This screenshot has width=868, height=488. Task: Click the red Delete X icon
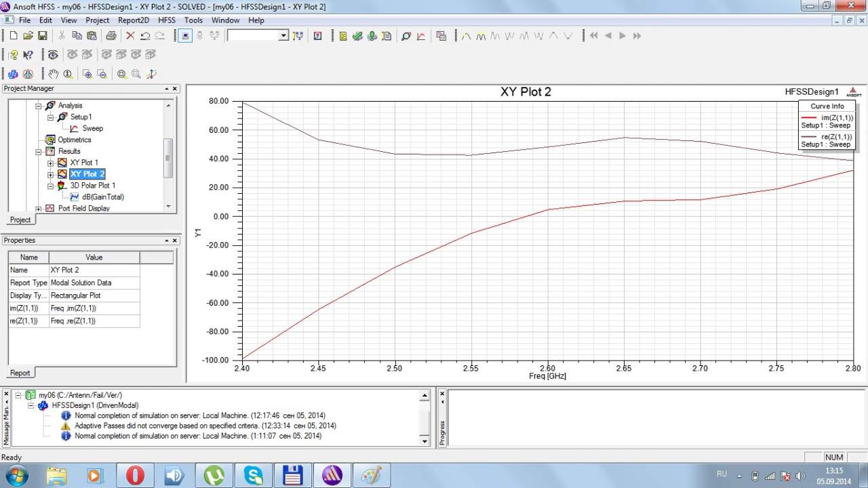click(130, 36)
